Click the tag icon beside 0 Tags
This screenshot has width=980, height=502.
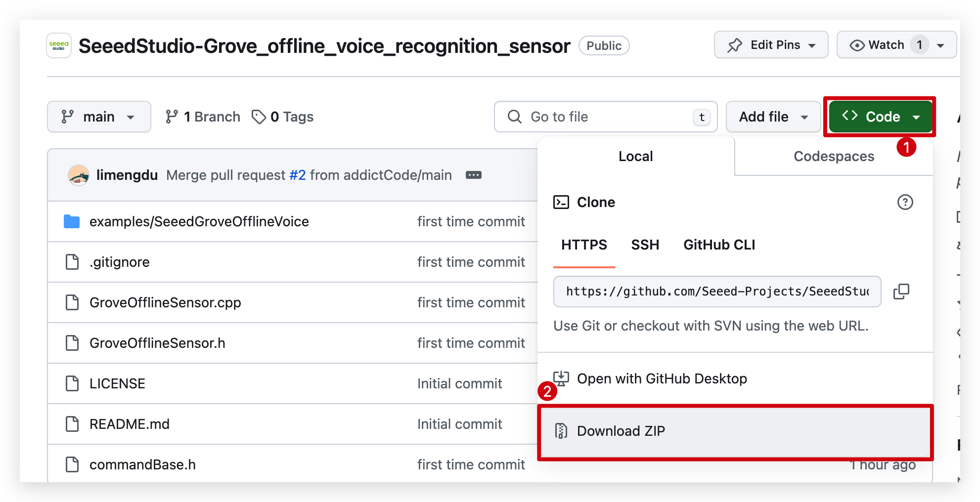pyautogui.click(x=259, y=117)
